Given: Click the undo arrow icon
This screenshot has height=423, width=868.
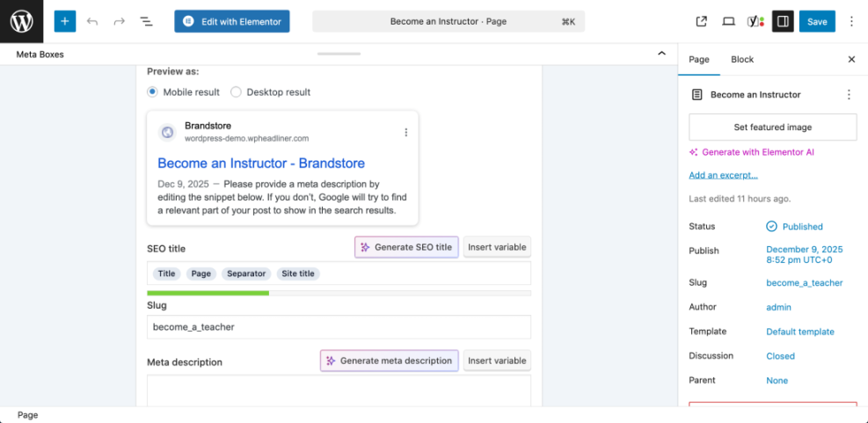Looking at the screenshot, I should (x=92, y=22).
